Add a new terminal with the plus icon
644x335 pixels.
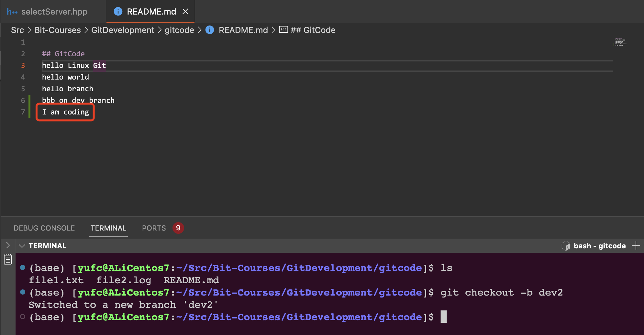[636, 246]
